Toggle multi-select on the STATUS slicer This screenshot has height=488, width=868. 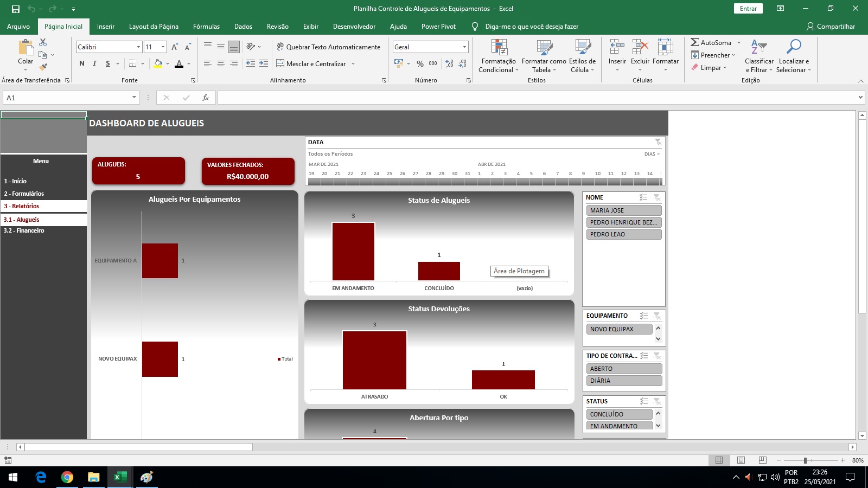tap(644, 401)
